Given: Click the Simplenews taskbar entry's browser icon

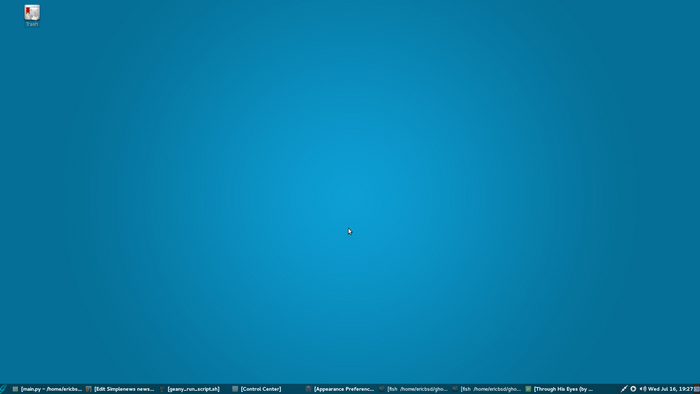Looking at the screenshot, I should click(88, 389).
